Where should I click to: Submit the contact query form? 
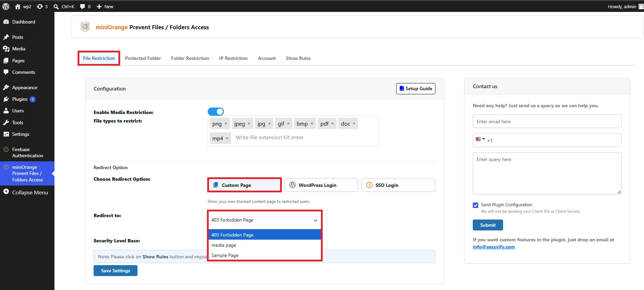point(488,225)
